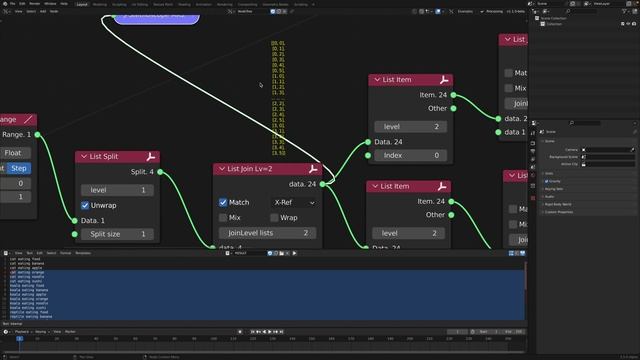Click the timeline play forward button

pos(269,332)
